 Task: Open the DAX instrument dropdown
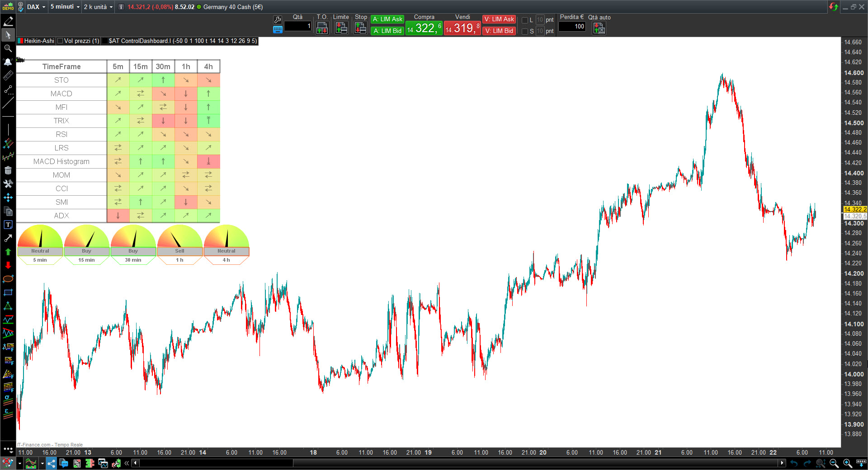point(36,7)
